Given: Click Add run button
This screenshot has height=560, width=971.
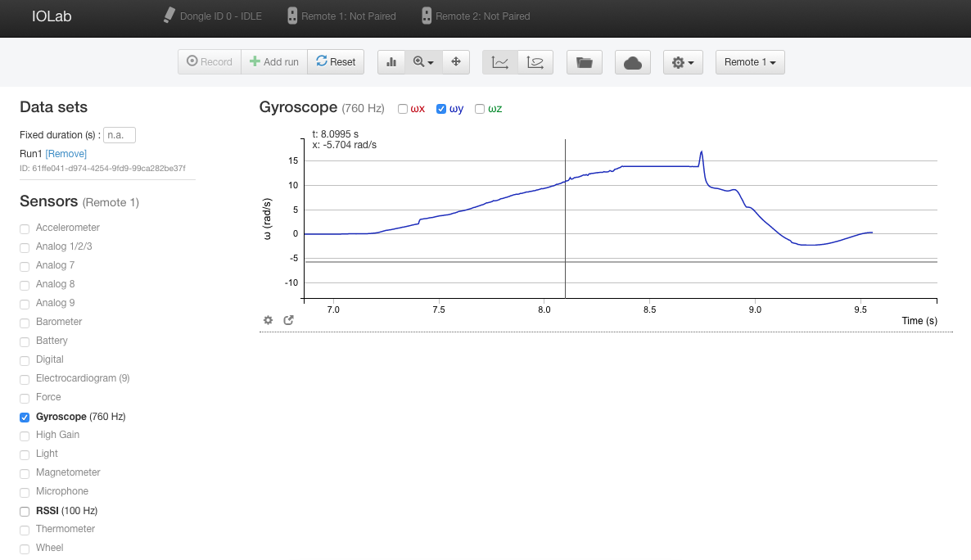Looking at the screenshot, I should (274, 62).
